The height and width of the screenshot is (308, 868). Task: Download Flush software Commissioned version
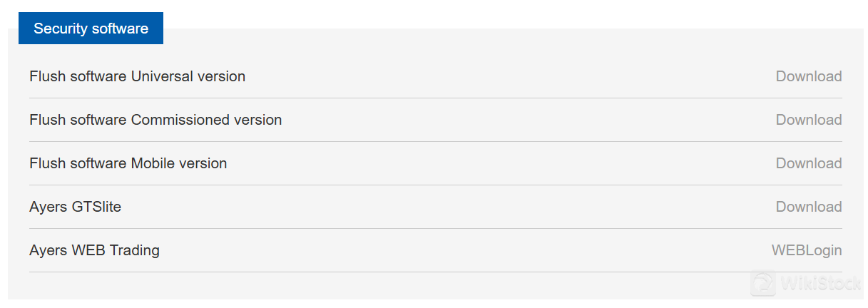(809, 120)
